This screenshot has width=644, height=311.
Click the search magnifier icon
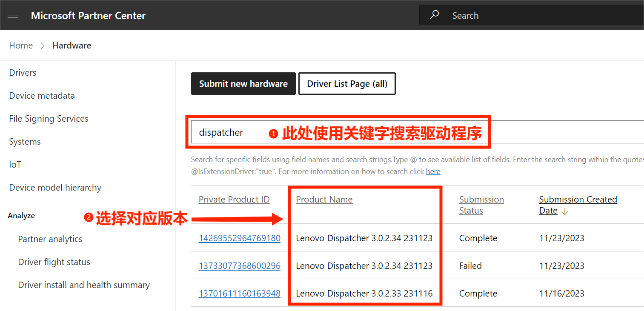[x=434, y=15]
